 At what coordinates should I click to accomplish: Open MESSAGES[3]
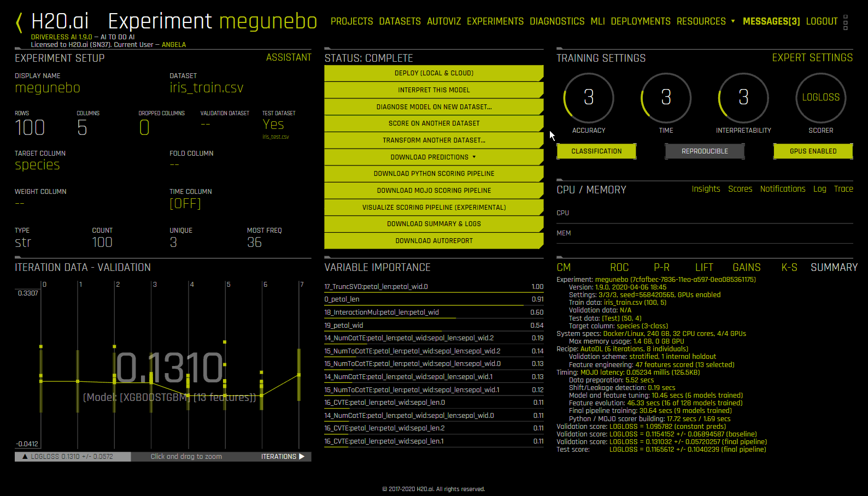click(771, 21)
